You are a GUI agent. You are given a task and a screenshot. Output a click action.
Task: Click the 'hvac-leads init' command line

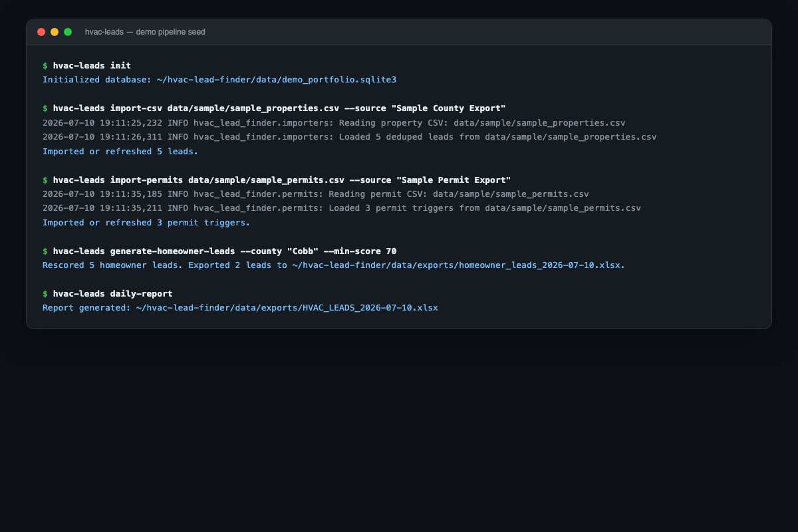[x=86, y=66]
